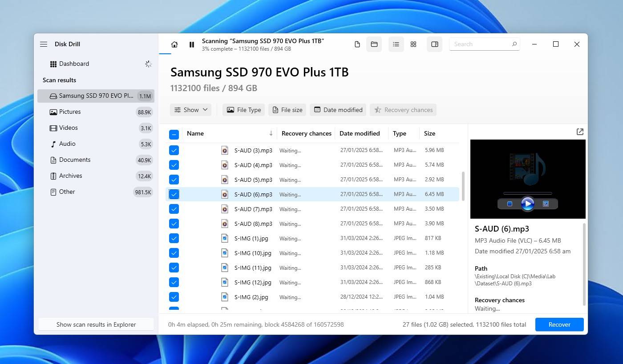
Task: Deselect the checkbox for S-IMG (1).jpg
Action: click(174, 238)
